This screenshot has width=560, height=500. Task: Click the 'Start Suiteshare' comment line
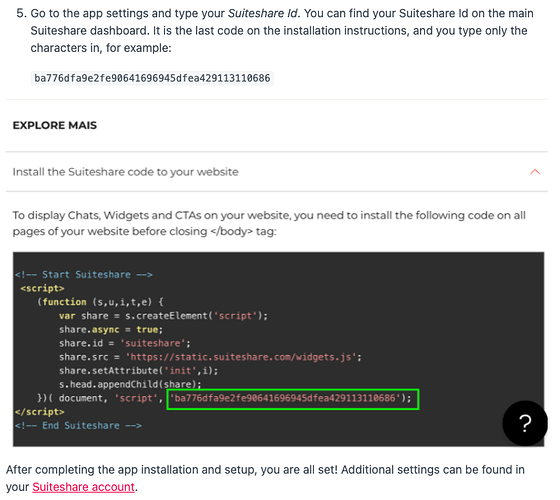(x=84, y=274)
